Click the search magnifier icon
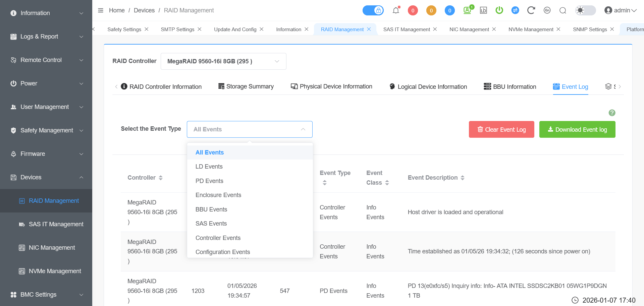 [563, 10]
